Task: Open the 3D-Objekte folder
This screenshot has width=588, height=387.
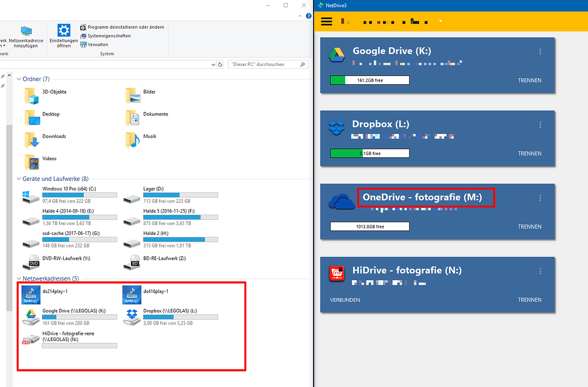Action: coord(46,96)
